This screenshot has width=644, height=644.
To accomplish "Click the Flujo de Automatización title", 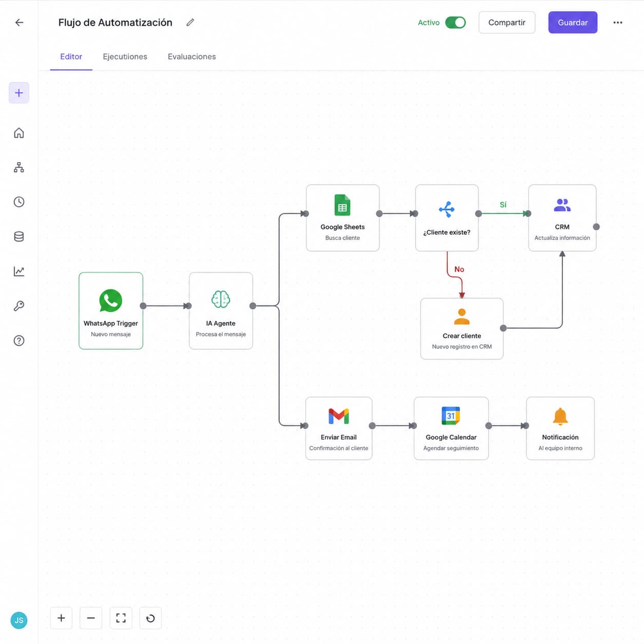I will coord(115,23).
